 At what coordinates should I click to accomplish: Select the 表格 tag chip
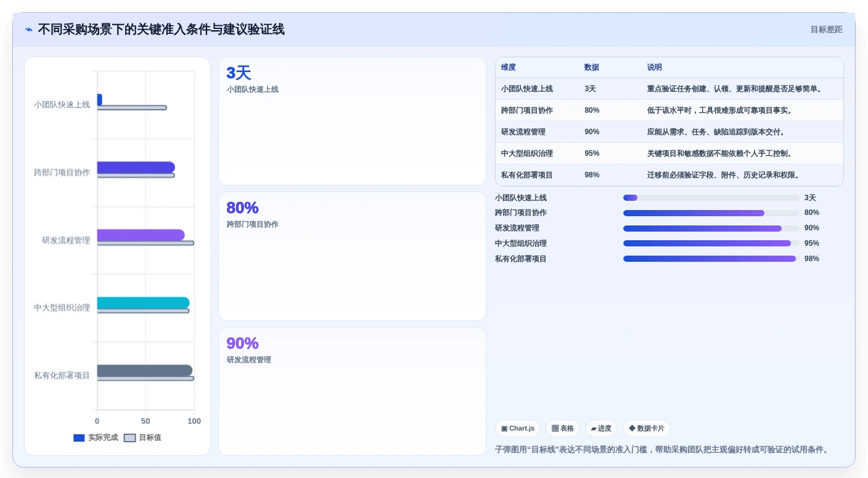(x=563, y=429)
